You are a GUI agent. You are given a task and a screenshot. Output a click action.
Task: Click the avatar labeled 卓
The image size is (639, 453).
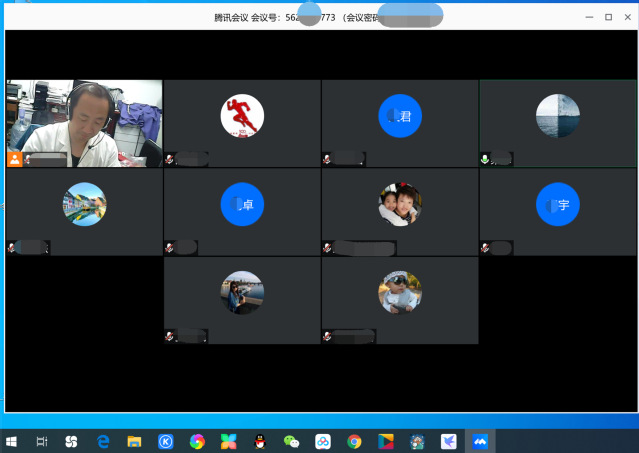(242, 204)
